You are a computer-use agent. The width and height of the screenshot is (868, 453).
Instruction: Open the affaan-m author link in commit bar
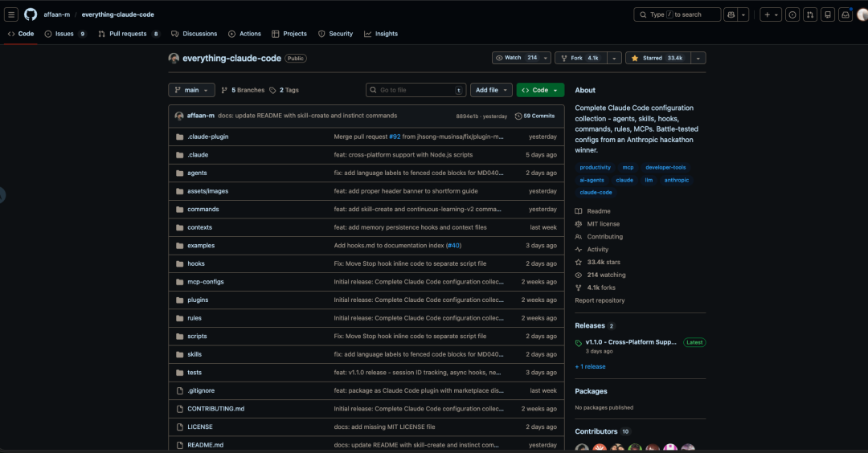pos(200,116)
